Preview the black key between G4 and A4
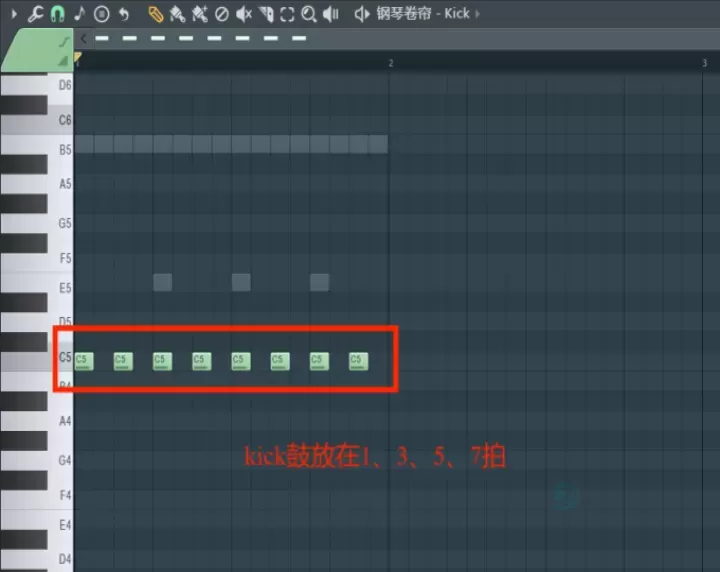 pos(24,441)
